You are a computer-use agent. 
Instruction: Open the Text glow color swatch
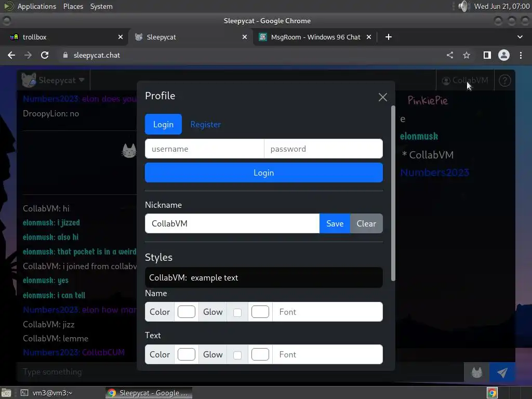pos(260,354)
